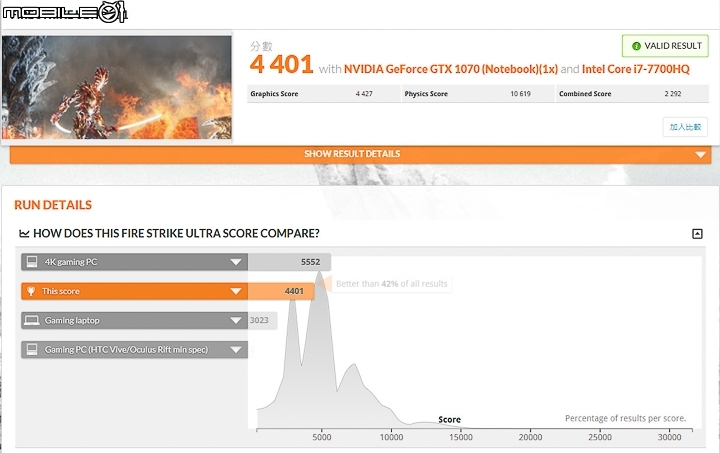720x453 pixels.
Task: Click the green info icon in VALID RESULT
Action: click(636, 46)
